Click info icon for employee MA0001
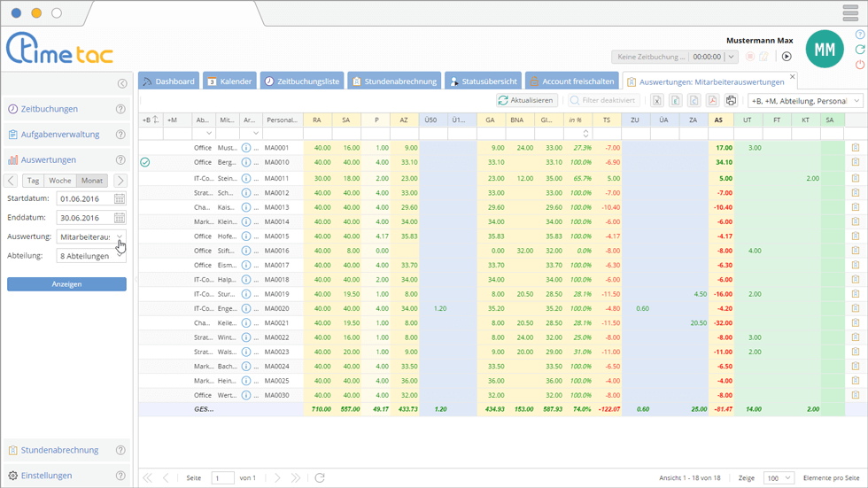The width and height of the screenshot is (868, 488). point(247,148)
